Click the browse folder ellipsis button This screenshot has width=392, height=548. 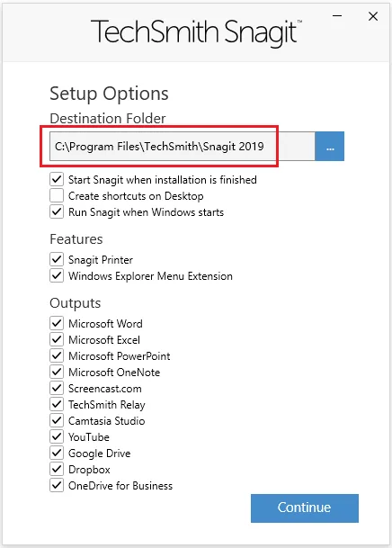pos(330,146)
